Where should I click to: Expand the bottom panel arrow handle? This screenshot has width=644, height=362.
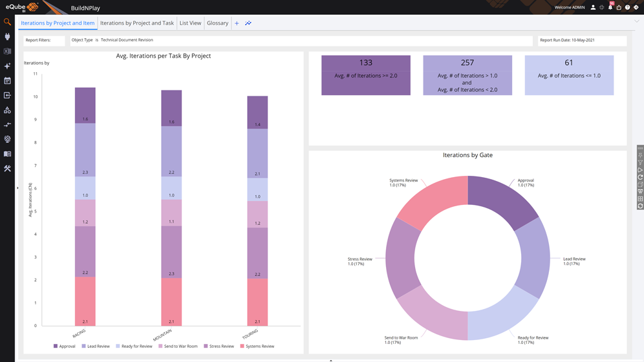click(x=330, y=360)
